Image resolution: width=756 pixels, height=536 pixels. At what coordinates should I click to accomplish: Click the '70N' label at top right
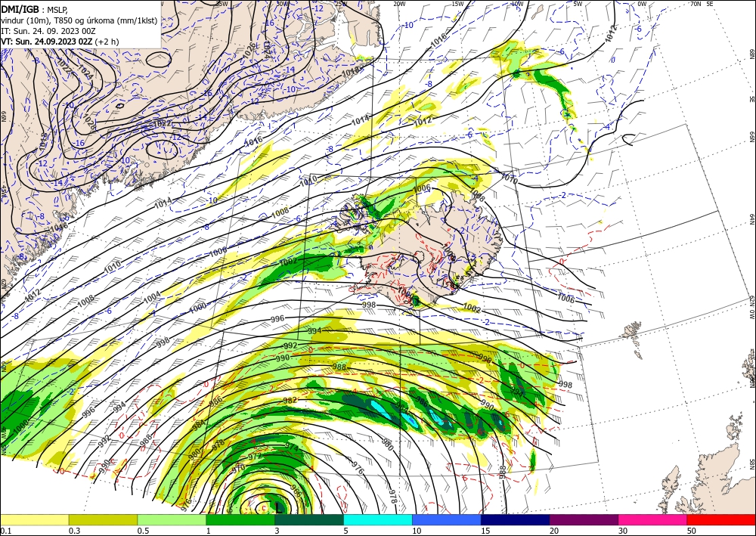click(696, 4)
